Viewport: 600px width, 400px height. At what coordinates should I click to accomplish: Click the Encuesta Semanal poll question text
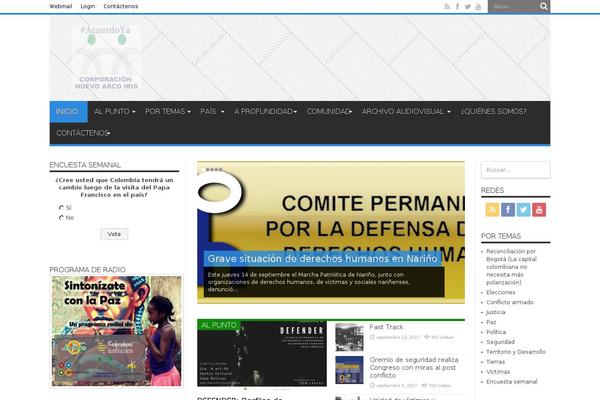tap(114, 187)
